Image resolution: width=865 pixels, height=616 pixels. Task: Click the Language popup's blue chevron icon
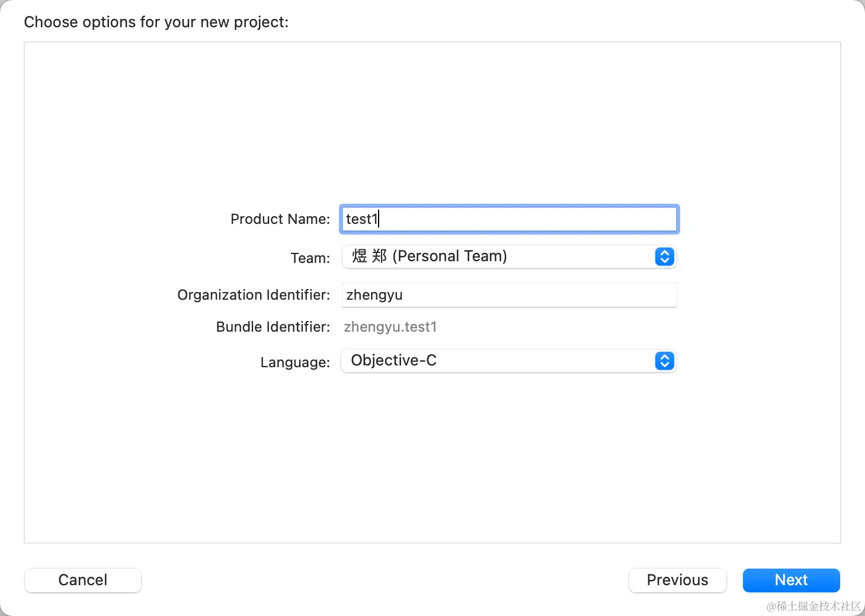click(664, 361)
